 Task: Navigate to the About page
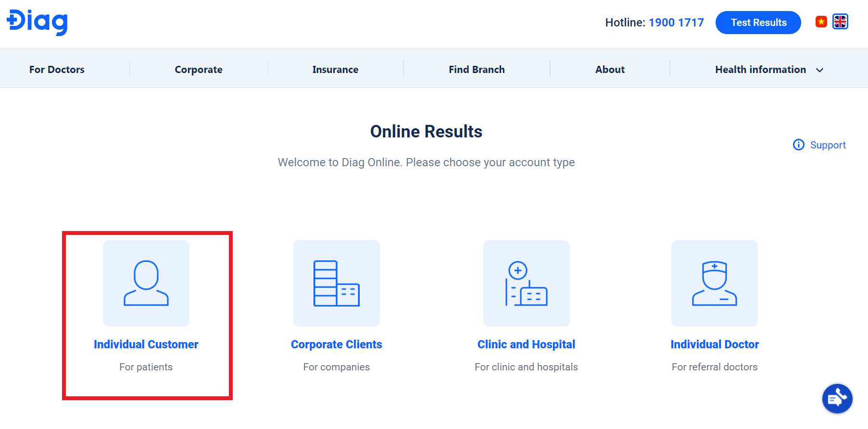610,70
